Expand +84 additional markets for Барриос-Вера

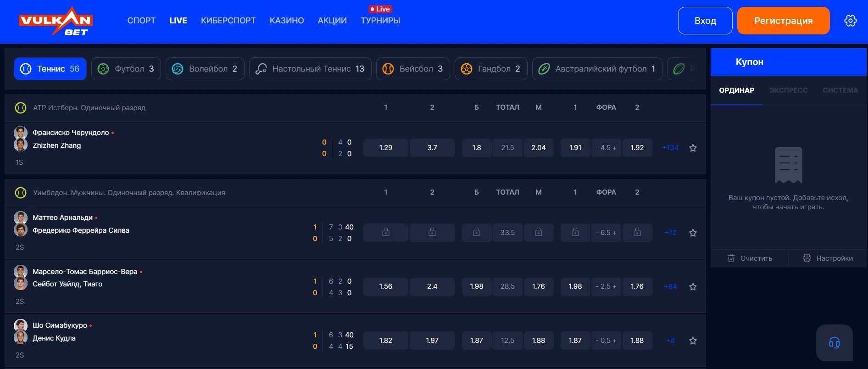670,286
